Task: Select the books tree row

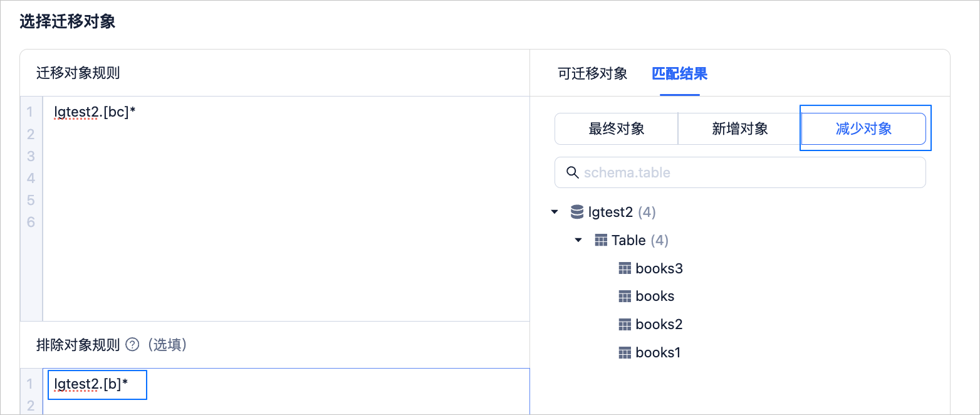Action: pyautogui.click(x=647, y=296)
